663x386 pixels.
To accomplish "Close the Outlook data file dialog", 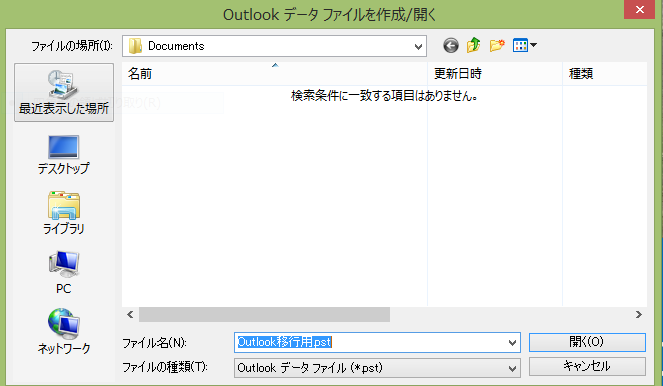I will click(639, 9).
